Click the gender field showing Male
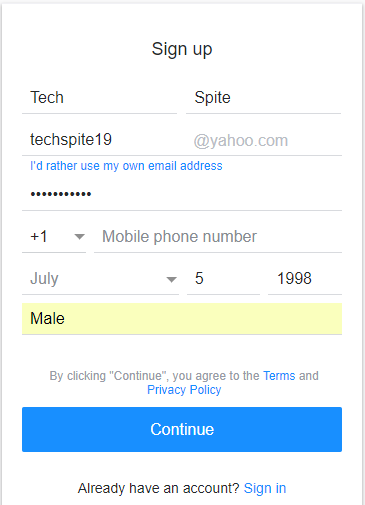 tap(182, 319)
